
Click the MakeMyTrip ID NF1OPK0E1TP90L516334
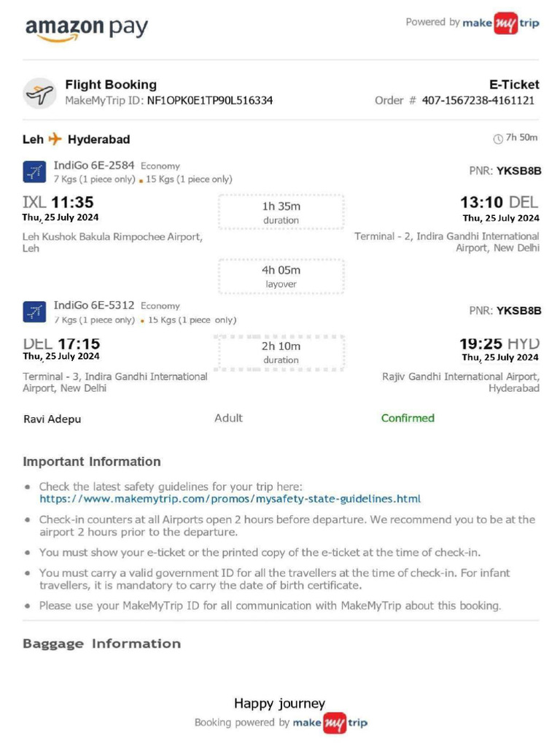[210, 101]
